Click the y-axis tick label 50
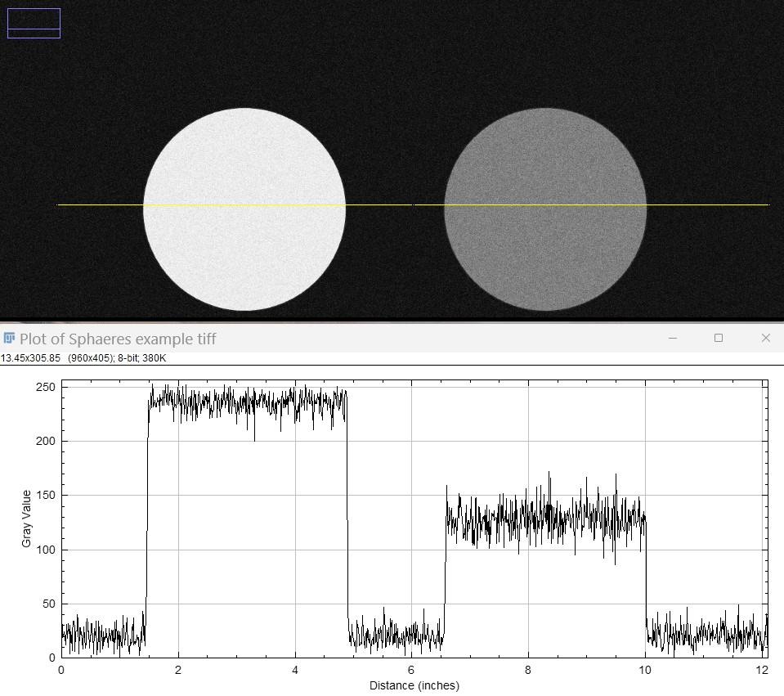Viewport: 784px width, 696px height. click(49, 604)
